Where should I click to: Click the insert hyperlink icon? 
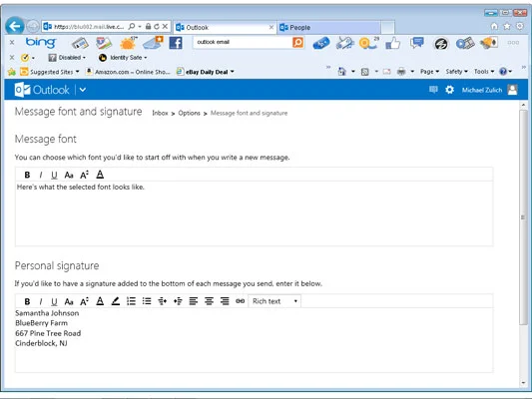pos(240,301)
